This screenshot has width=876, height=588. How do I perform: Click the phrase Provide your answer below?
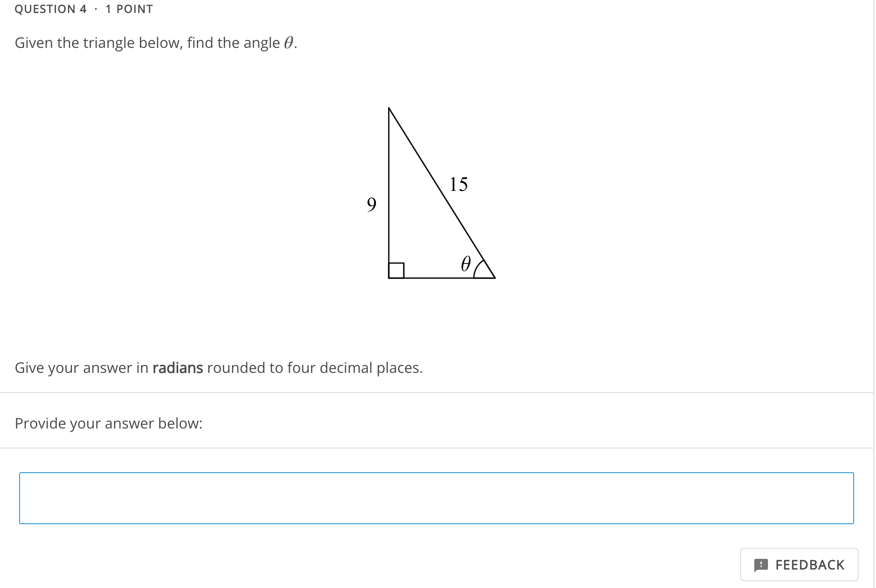[108, 423]
